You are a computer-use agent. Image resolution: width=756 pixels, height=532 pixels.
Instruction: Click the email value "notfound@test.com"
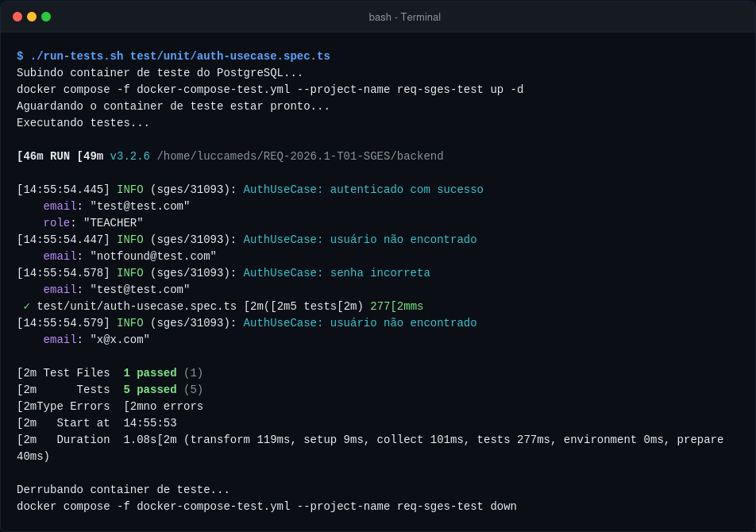pos(153,256)
